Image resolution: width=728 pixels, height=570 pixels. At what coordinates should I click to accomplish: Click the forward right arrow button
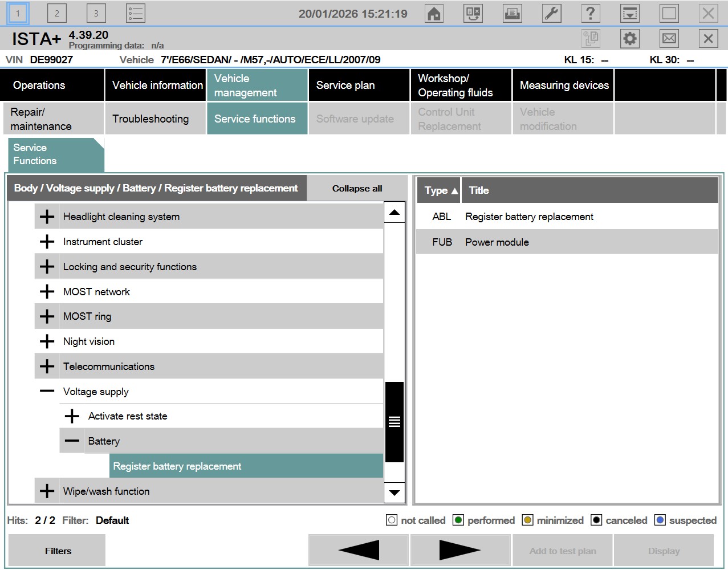click(x=460, y=550)
